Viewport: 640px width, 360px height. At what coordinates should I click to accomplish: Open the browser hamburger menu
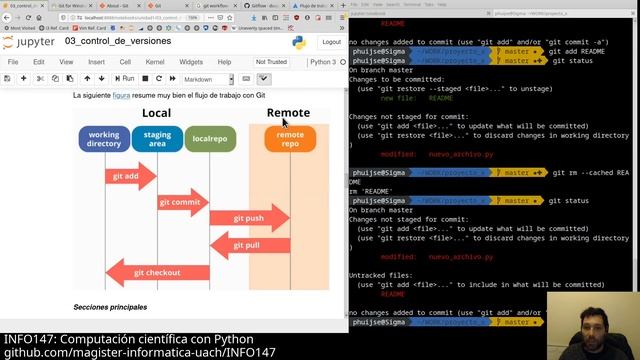[342, 18]
